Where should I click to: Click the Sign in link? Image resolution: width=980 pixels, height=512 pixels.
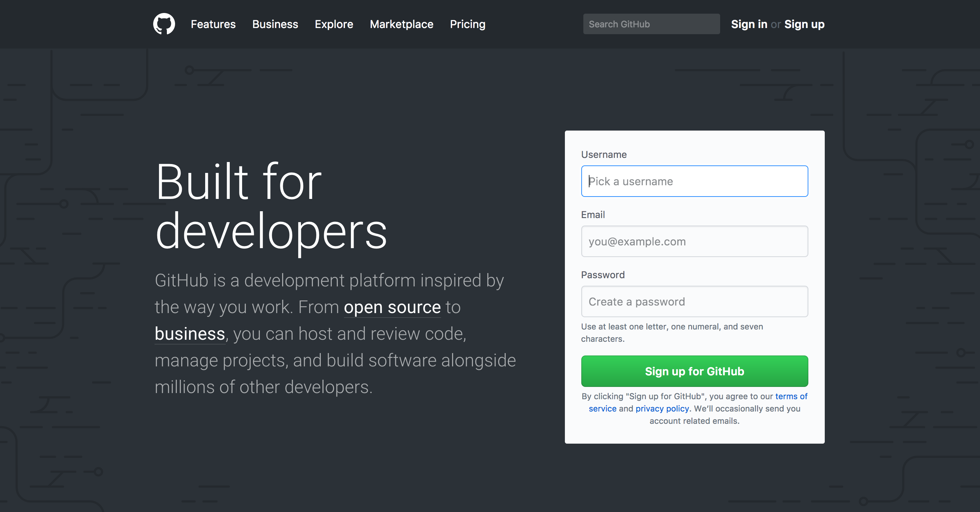pos(749,24)
